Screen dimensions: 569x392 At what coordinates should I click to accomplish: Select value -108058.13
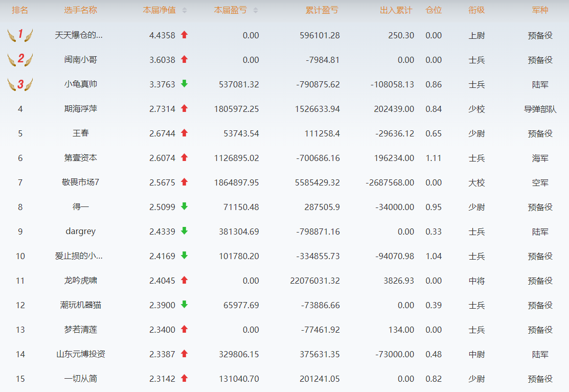(x=392, y=84)
